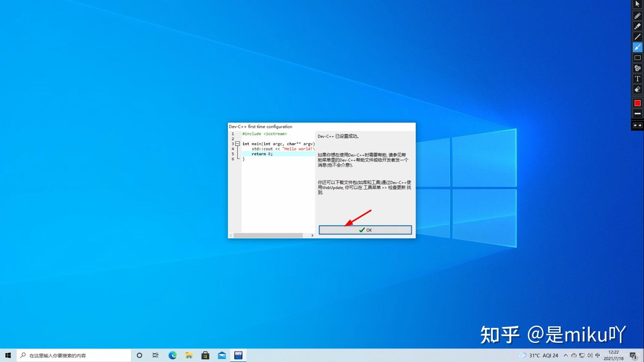Open the numbered steps tool
The height and width of the screenshot is (362, 644).
(638, 68)
